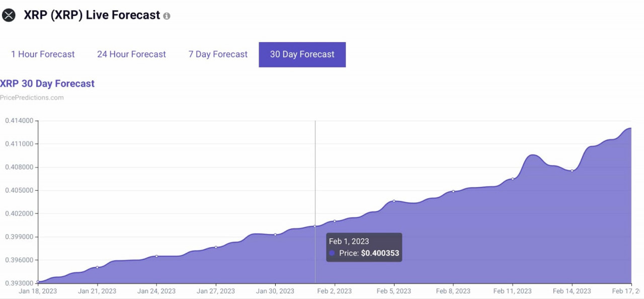This screenshot has width=644, height=299.
Task: Click the Feb 2, 2023 data point
Action: pos(335,221)
